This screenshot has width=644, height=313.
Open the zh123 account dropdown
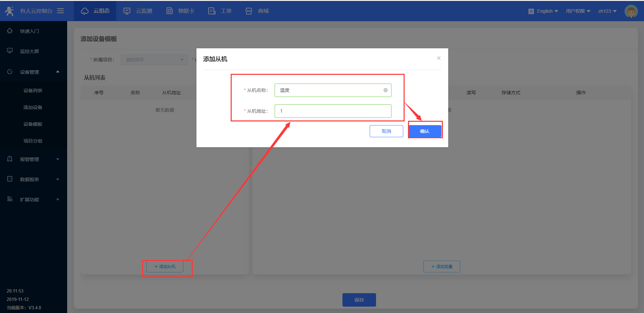[x=607, y=11]
